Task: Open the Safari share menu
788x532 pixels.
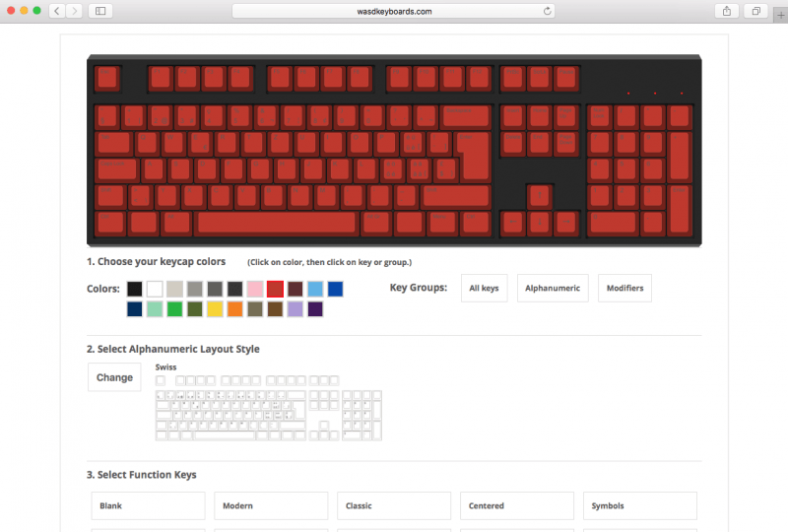Action: [x=727, y=11]
